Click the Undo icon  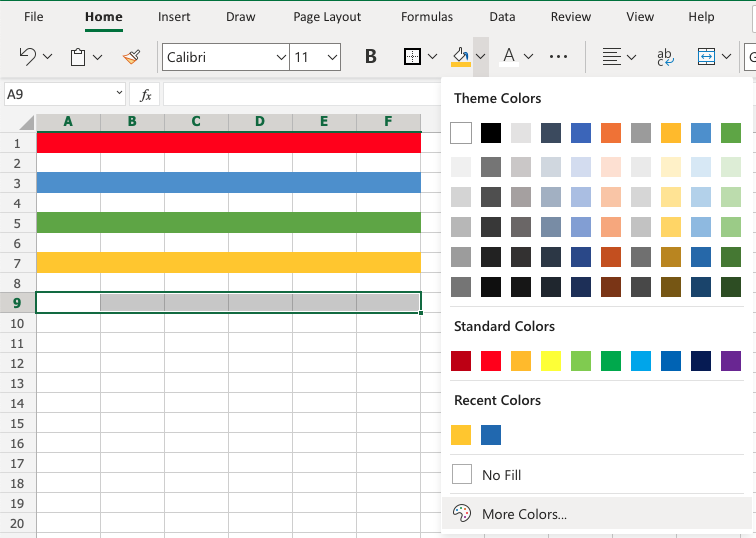click(28, 57)
